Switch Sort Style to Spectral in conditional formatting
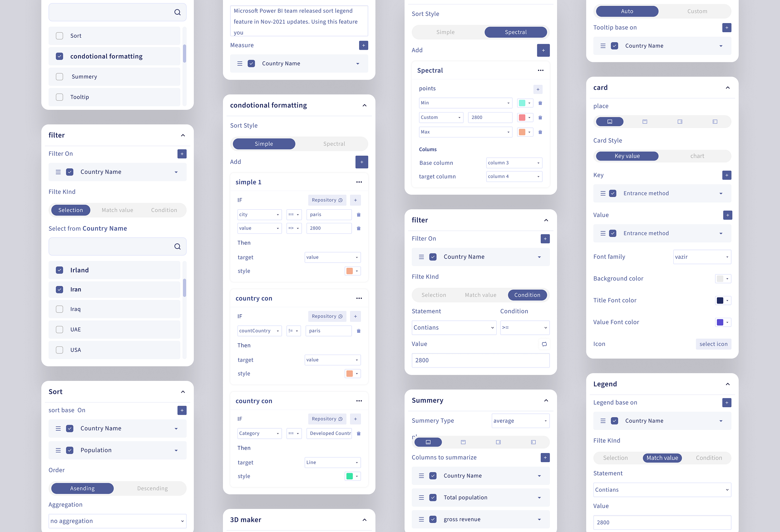780x532 pixels. pos(334,144)
